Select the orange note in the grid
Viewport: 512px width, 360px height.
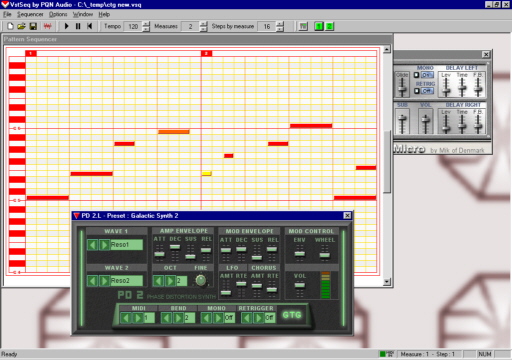tap(174, 132)
